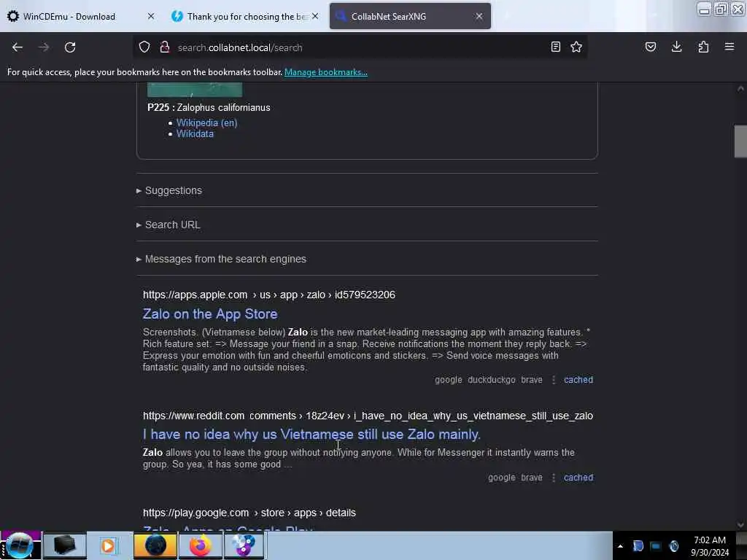Open tracking protection shield icon
The height and width of the screenshot is (560, 747).
(144, 47)
